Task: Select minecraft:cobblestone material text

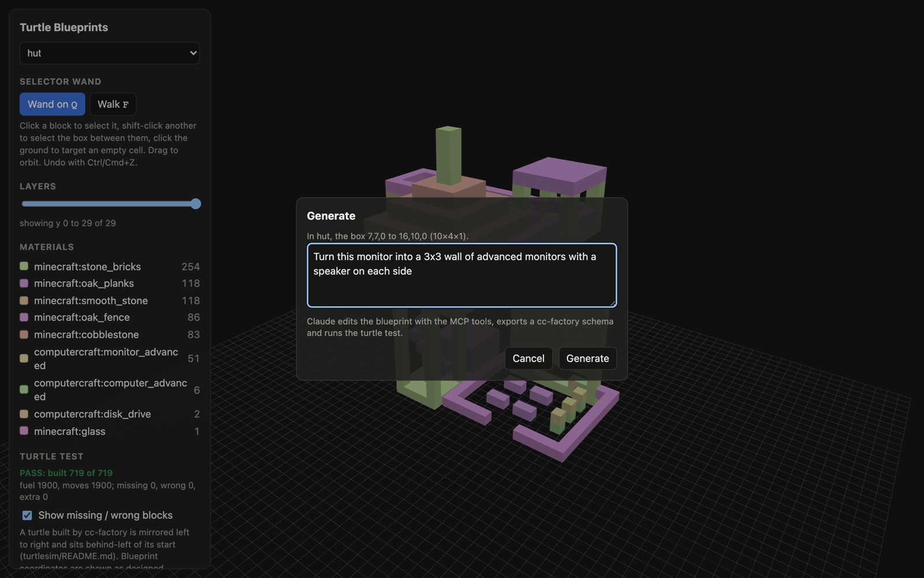Action: [x=86, y=335]
